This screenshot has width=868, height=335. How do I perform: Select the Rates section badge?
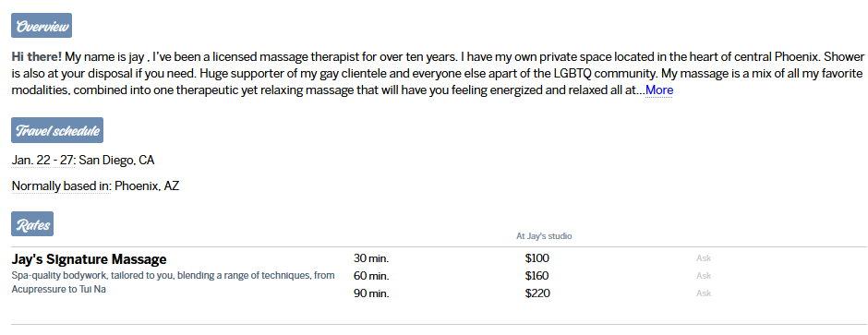[x=32, y=224]
